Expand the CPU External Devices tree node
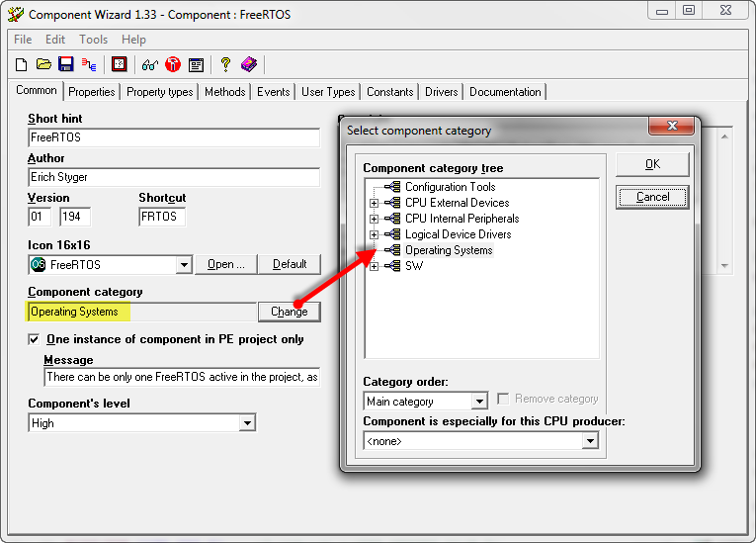Image resolution: width=756 pixels, height=543 pixels. click(374, 203)
